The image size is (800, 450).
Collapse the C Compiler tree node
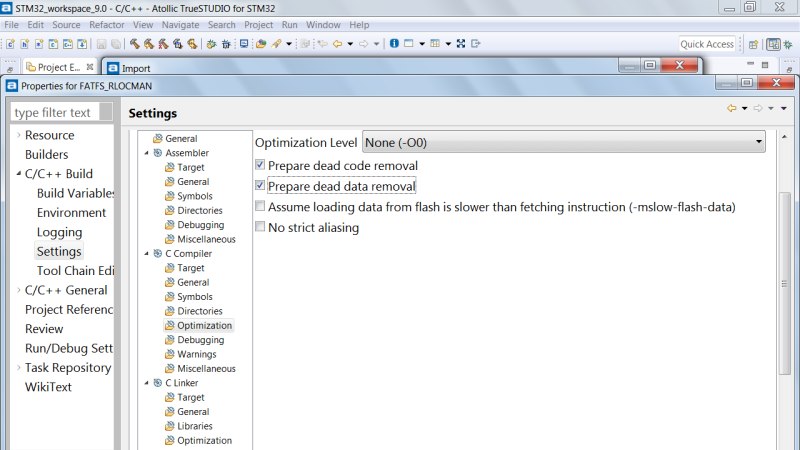pos(146,254)
